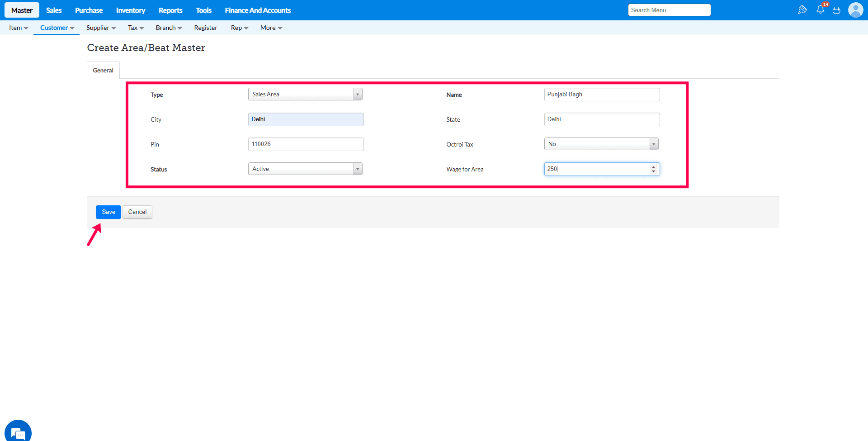The height and width of the screenshot is (441, 868).
Task: Click the pin shortcut icon in header
Action: [802, 10]
